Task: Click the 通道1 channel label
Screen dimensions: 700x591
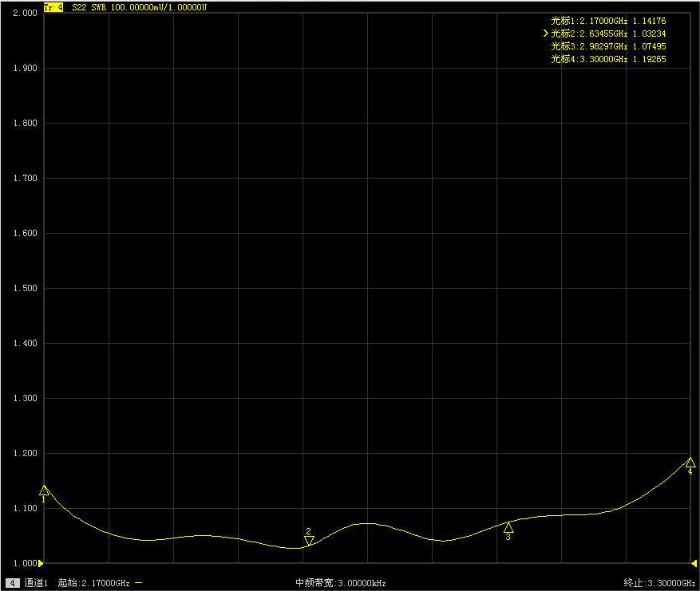Action: click(x=36, y=583)
